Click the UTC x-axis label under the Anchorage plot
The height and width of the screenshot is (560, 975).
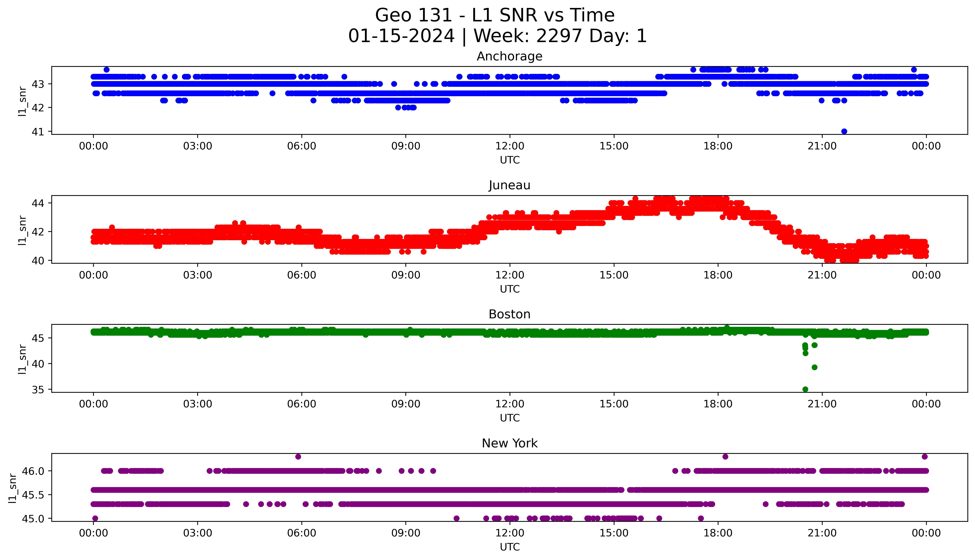tap(510, 160)
